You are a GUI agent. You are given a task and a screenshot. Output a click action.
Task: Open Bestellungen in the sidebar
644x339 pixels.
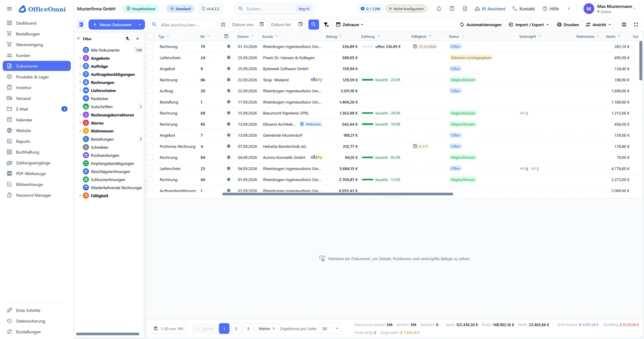tap(37, 34)
